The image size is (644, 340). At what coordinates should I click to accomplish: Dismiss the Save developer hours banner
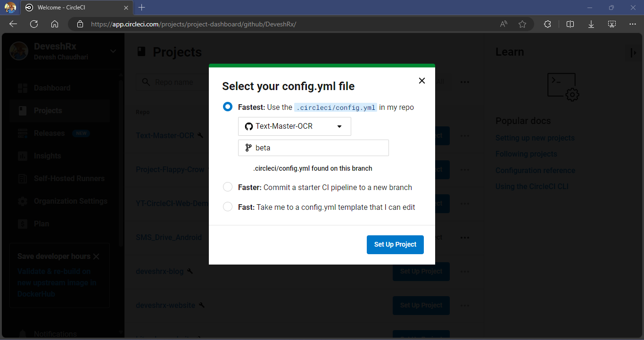pyautogui.click(x=96, y=257)
